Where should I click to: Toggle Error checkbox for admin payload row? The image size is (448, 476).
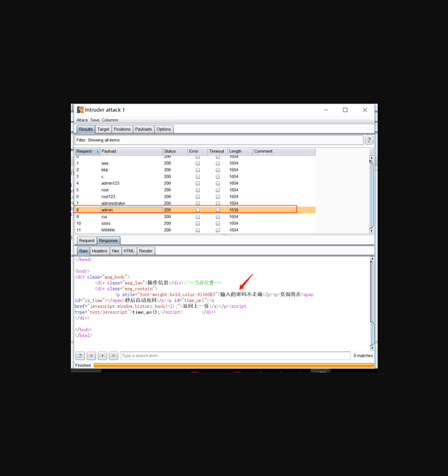198,210
